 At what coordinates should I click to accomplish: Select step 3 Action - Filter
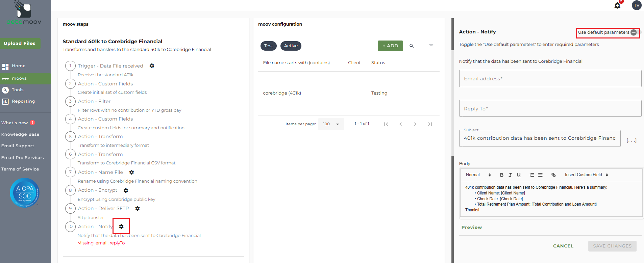coord(94,101)
